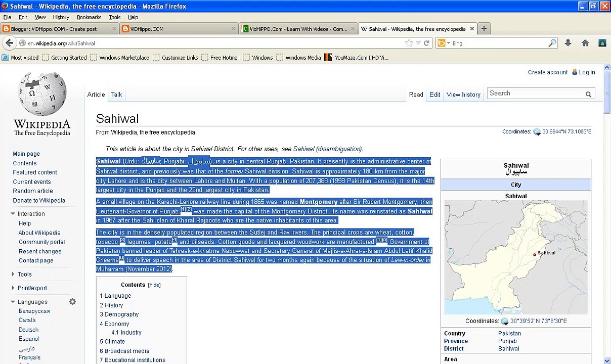611x364 pixels.
Task: Click inside the Wikipedia Search field
Action: click(535, 94)
